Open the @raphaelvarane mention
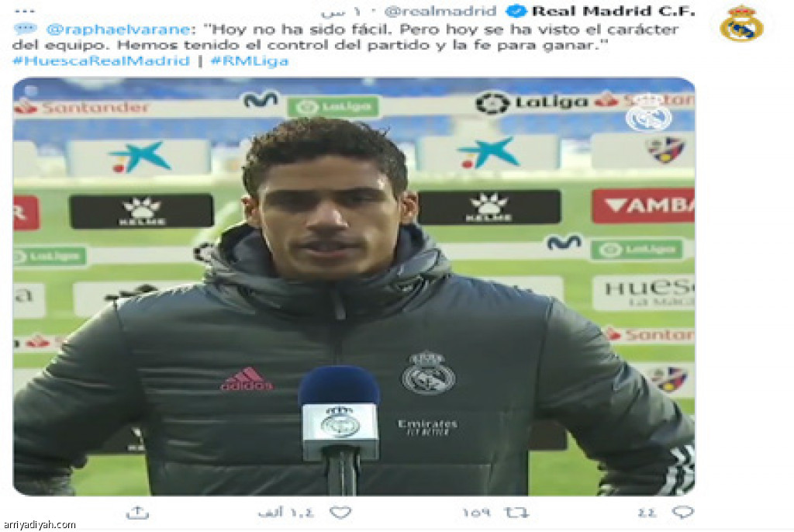Screen dimensions: 794x532 (119, 29)
